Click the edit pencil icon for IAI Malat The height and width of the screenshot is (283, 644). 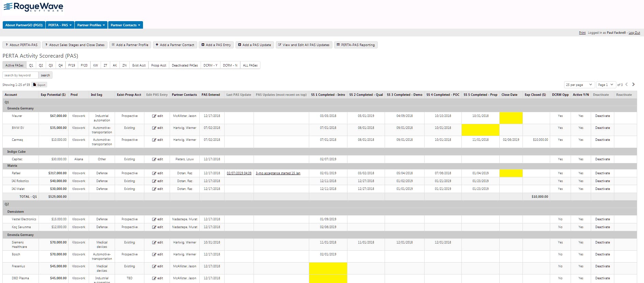tap(154, 189)
